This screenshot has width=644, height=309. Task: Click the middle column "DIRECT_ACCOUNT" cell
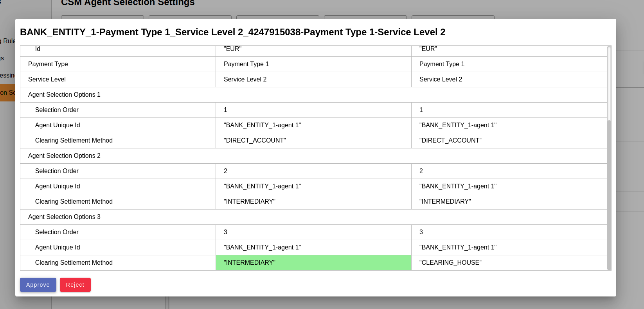pos(255,141)
